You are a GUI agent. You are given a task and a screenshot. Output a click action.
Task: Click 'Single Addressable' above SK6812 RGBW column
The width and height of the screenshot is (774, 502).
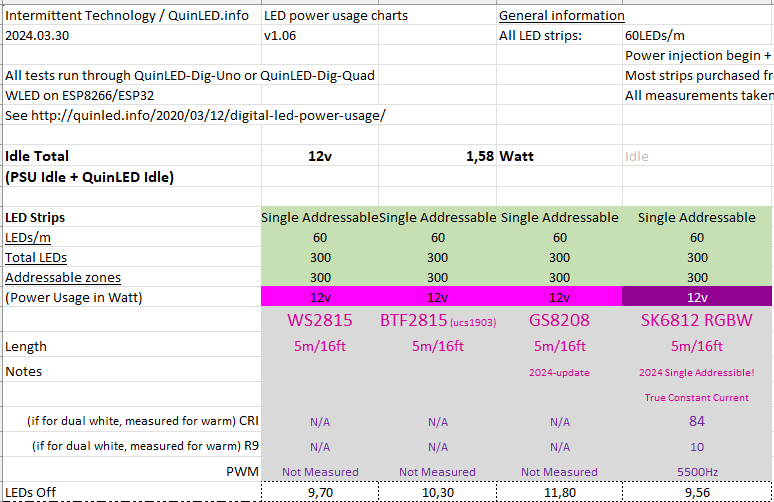697,218
